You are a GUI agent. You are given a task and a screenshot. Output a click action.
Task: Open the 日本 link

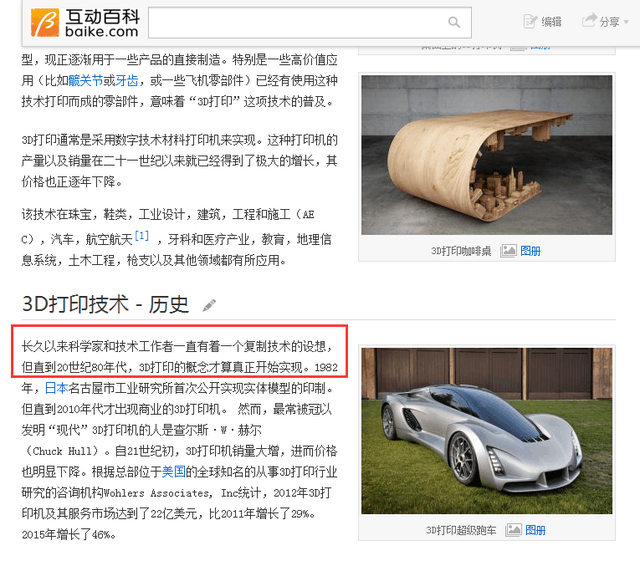pos(56,388)
